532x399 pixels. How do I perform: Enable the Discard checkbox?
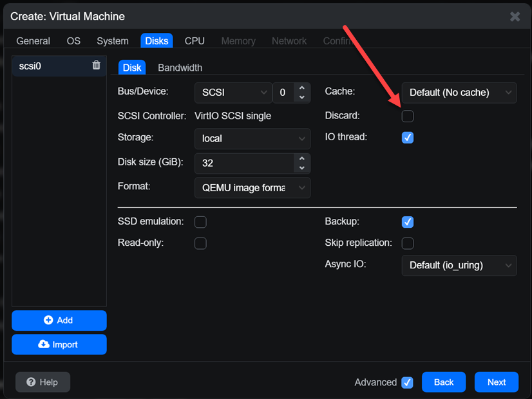pyautogui.click(x=408, y=116)
